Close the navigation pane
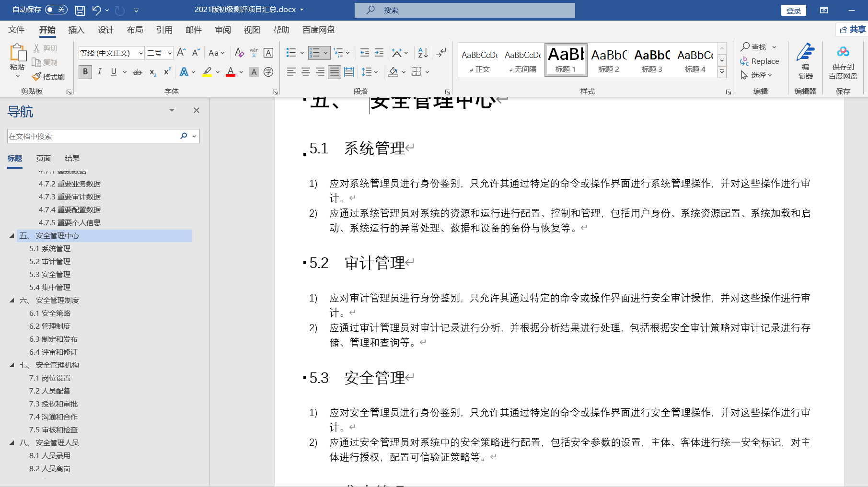Image resolution: width=868 pixels, height=487 pixels. [197, 110]
